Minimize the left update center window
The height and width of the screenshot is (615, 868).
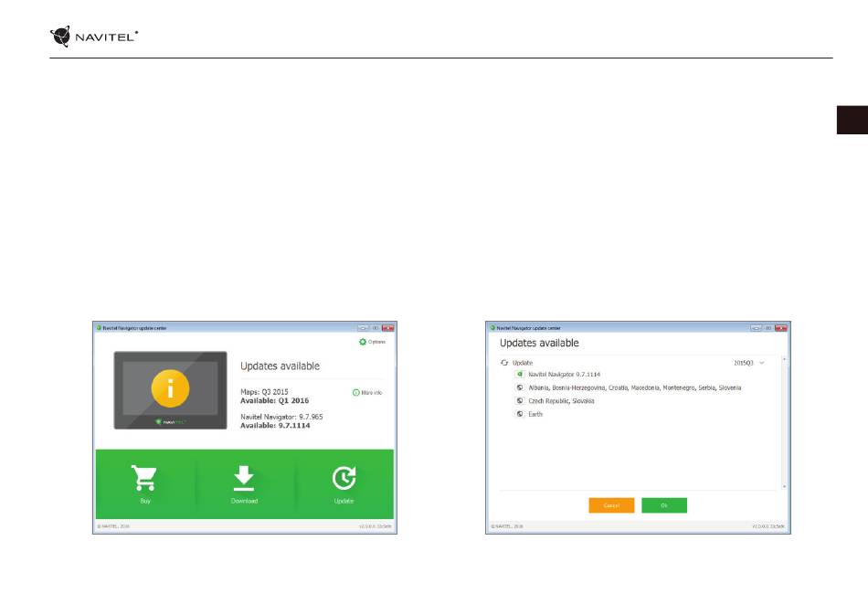click(x=363, y=328)
